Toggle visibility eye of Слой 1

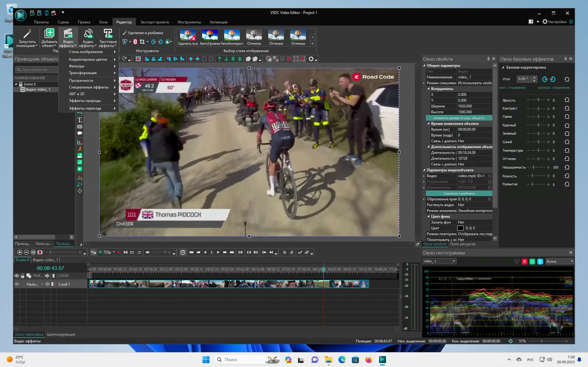click(x=17, y=284)
